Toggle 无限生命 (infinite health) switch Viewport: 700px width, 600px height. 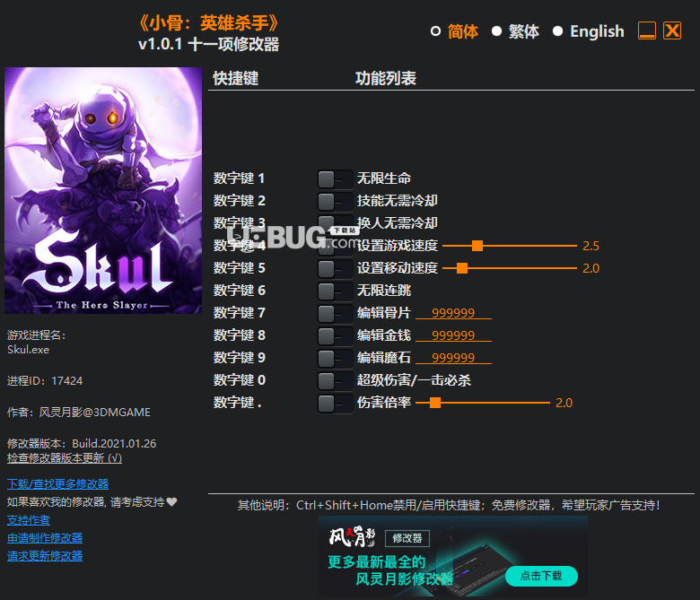335,179
